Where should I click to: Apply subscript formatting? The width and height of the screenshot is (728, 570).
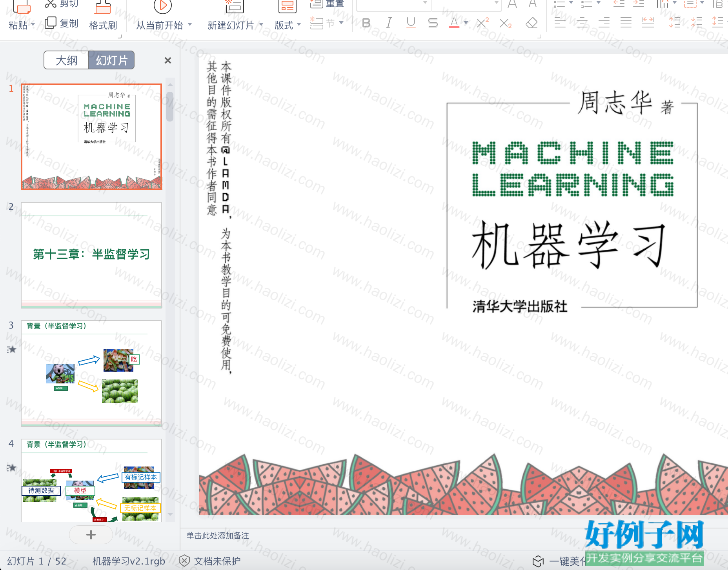click(x=506, y=24)
